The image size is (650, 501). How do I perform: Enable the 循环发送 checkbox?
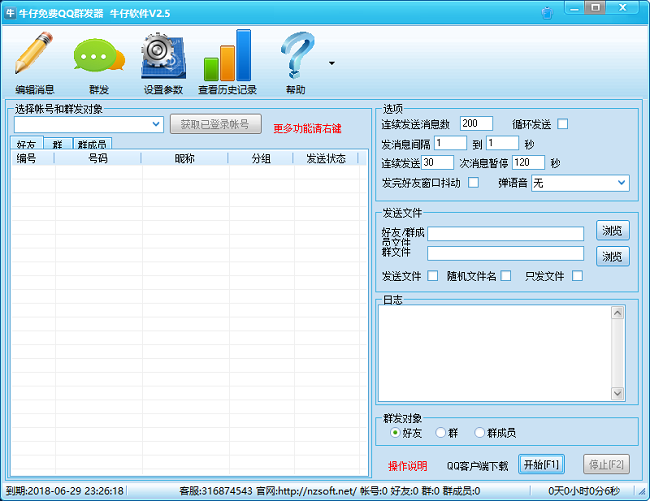click(x=562, y=124)
